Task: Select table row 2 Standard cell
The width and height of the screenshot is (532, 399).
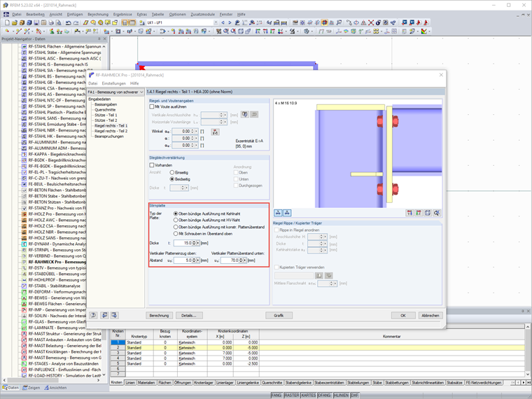Action: tap(139, 348)
